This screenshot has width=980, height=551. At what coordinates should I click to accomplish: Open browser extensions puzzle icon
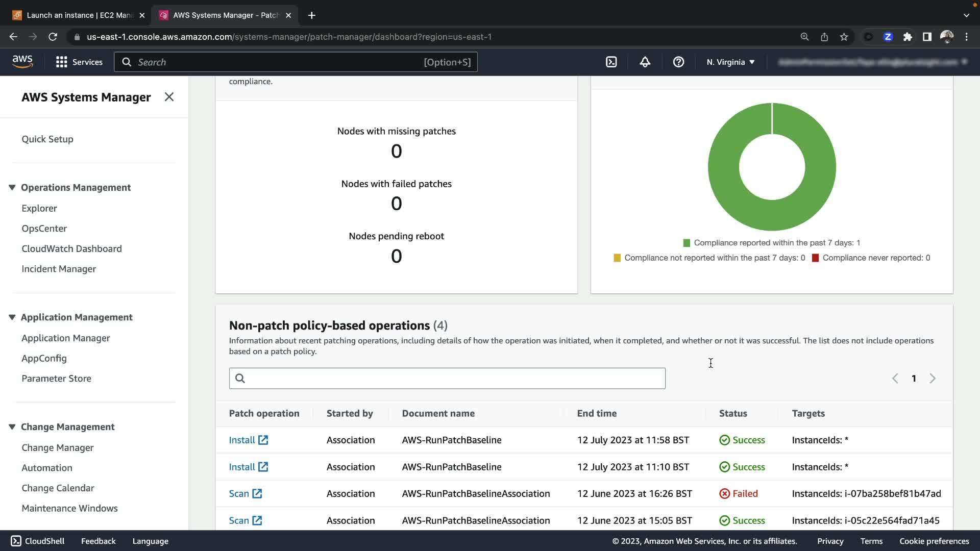click(908, 37)
